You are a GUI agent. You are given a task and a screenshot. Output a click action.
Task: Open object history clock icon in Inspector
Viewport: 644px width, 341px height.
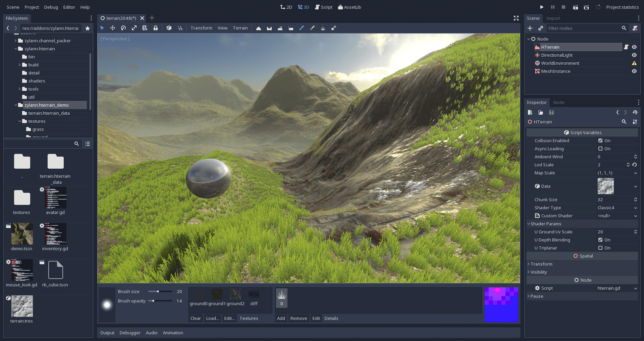[x=635, y=112]
